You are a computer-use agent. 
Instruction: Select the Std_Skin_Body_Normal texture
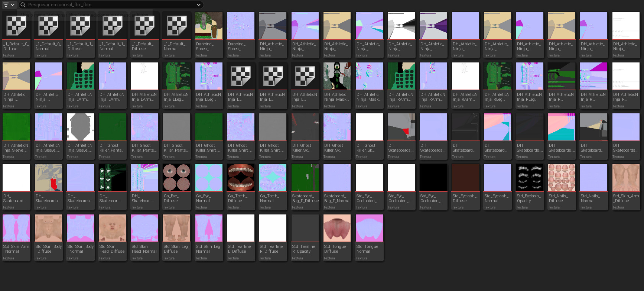(x=81, y=237)
